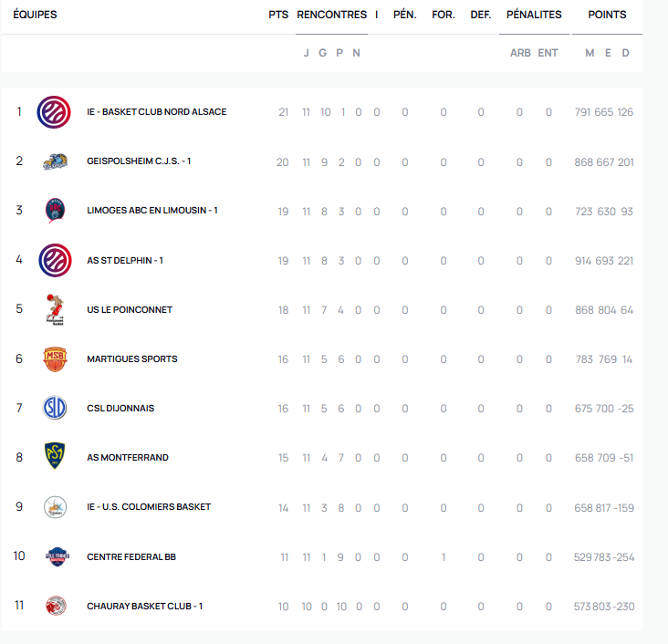Click the AS St Delphin logo
Image resolution: width=668 pixels, height=644 pixels.
click(x=55, y=260)
